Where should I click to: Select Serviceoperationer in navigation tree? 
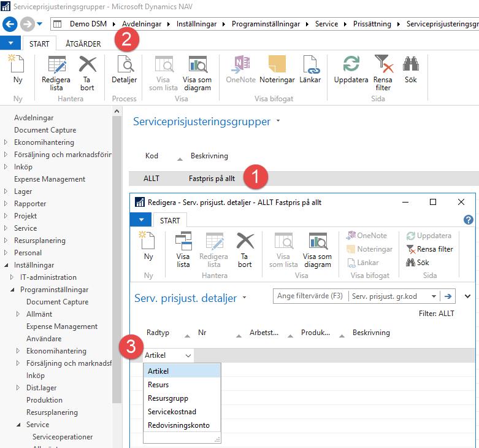click(63, 437)
